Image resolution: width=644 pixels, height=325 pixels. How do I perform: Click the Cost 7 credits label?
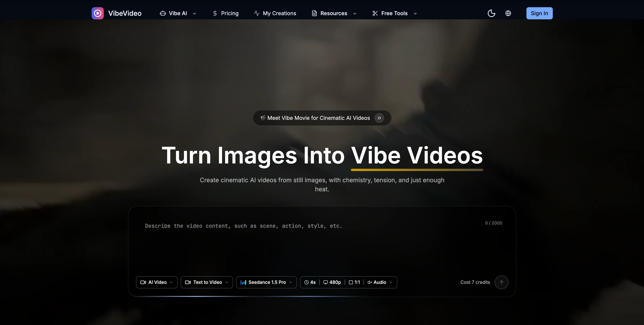pyautogui.click(x=475, y=282)
